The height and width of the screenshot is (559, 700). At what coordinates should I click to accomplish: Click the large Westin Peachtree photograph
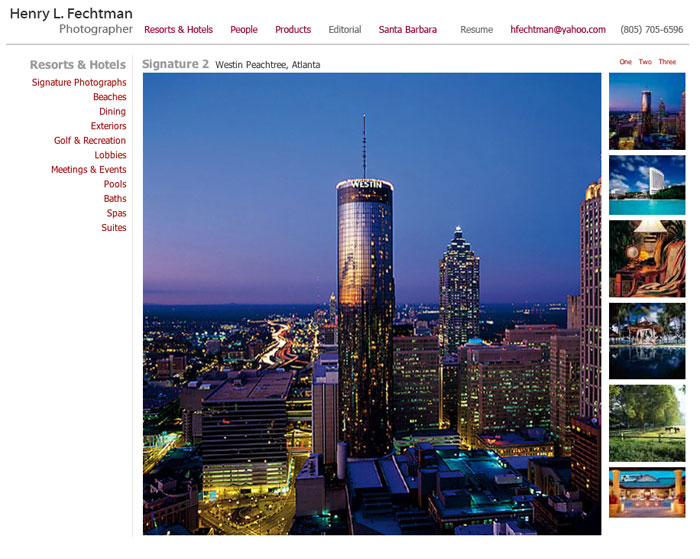point(372,304)
